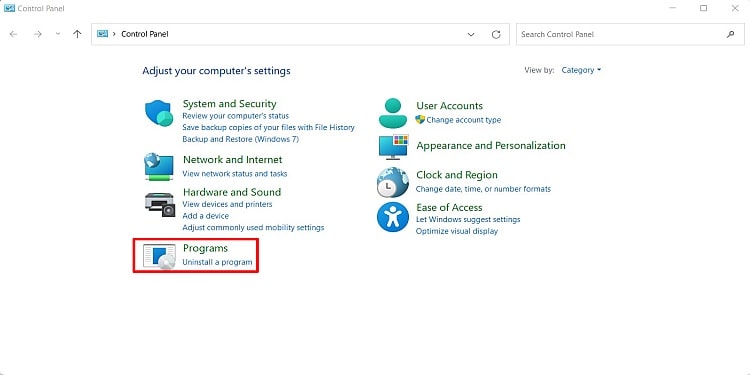Open the View by Category dropdown
The width and height of the screenshot is (750, 375).
(581, 70)
